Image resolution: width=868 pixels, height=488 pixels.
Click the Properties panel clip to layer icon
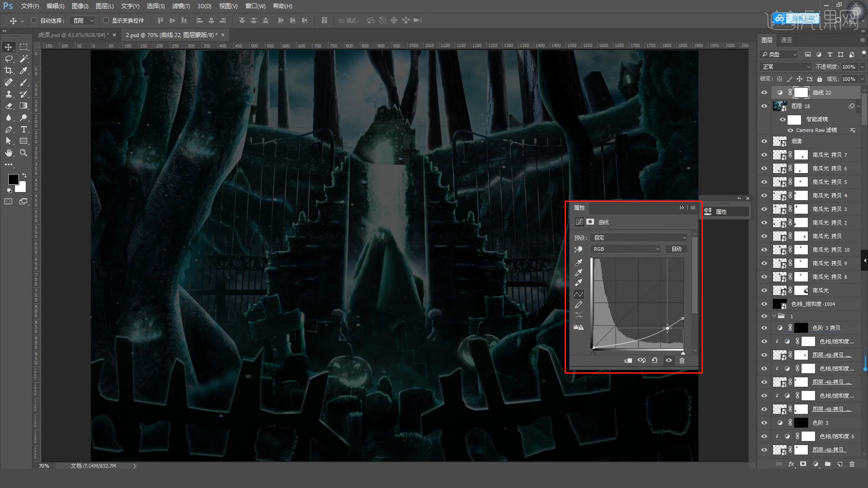628,361
